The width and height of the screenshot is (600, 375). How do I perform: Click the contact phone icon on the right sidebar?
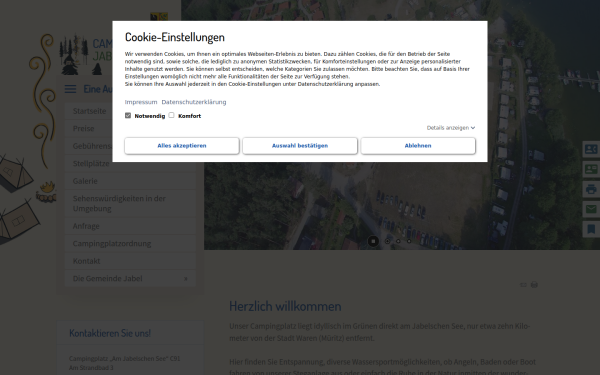point(591,149)
